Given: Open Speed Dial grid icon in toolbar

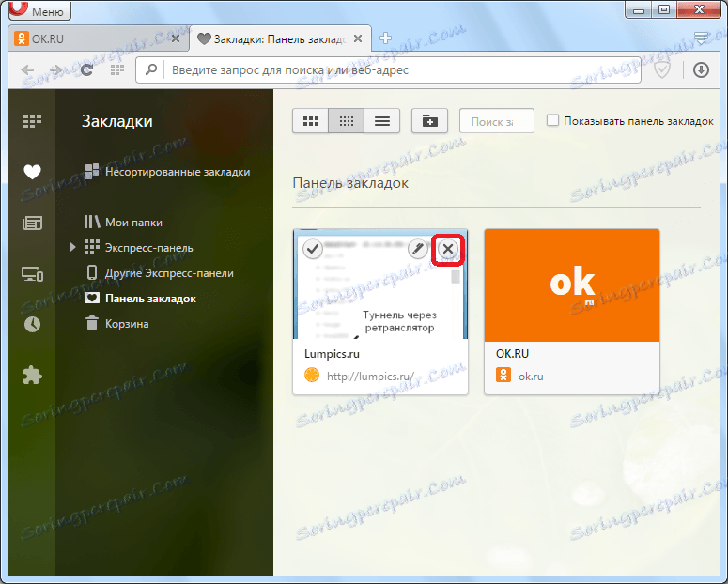Looking at the screenshot, I should click(x=117, y=70).
